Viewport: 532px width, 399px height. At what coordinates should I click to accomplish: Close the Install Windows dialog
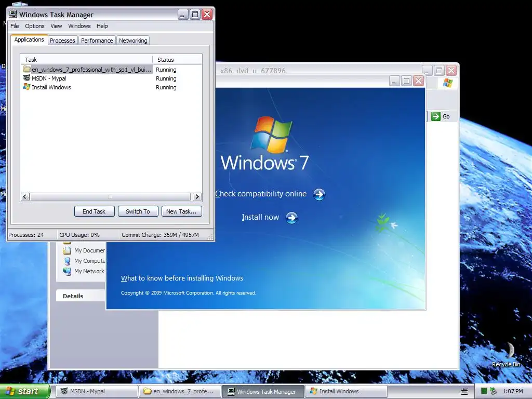coord(419,81)
